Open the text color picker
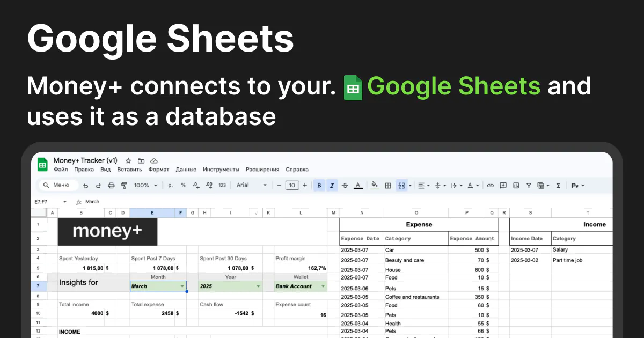The height and width of the screenshot is (338, 644). point(358,185)
